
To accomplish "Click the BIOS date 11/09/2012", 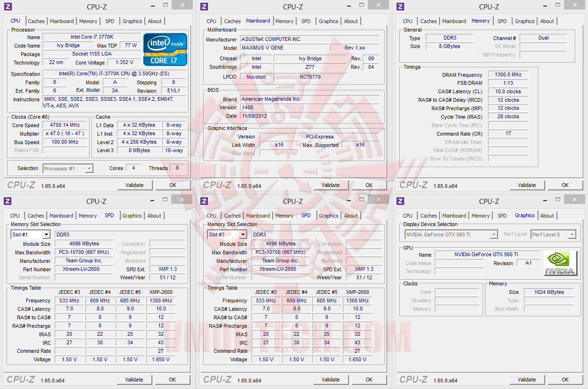I will (x=309, y=116).
